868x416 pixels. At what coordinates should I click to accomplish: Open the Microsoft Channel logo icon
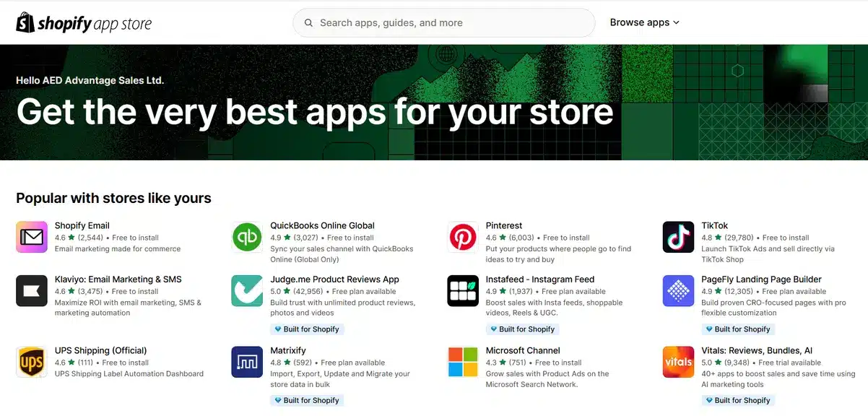tap(463, 362)
